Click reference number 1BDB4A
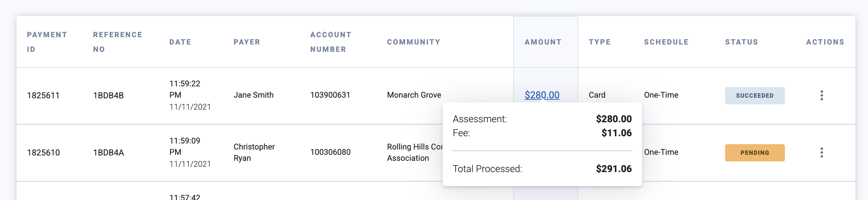This screenshot has width=868, height=200. pyautogui.click(x=108, y=152)
